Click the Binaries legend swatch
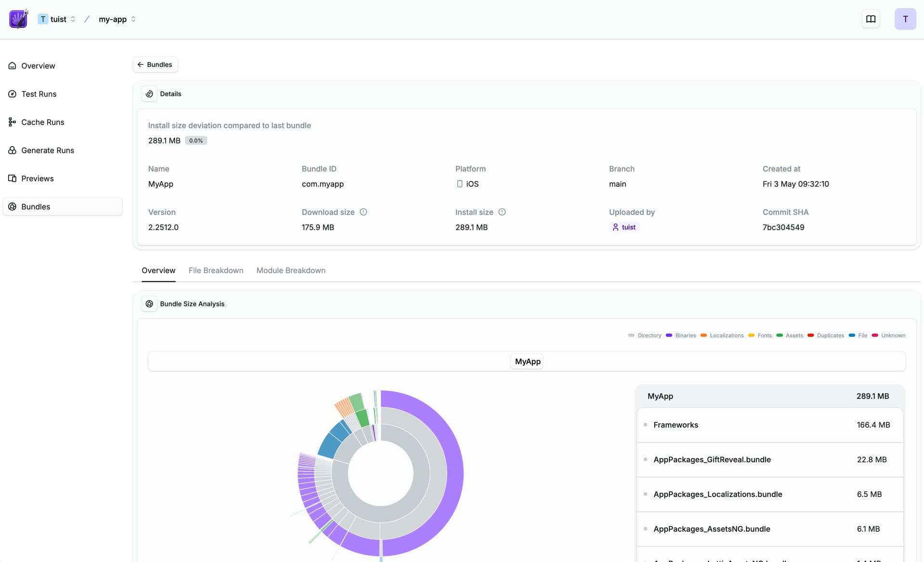This screenshot has width=924, height=562. (x=669, y=335)
